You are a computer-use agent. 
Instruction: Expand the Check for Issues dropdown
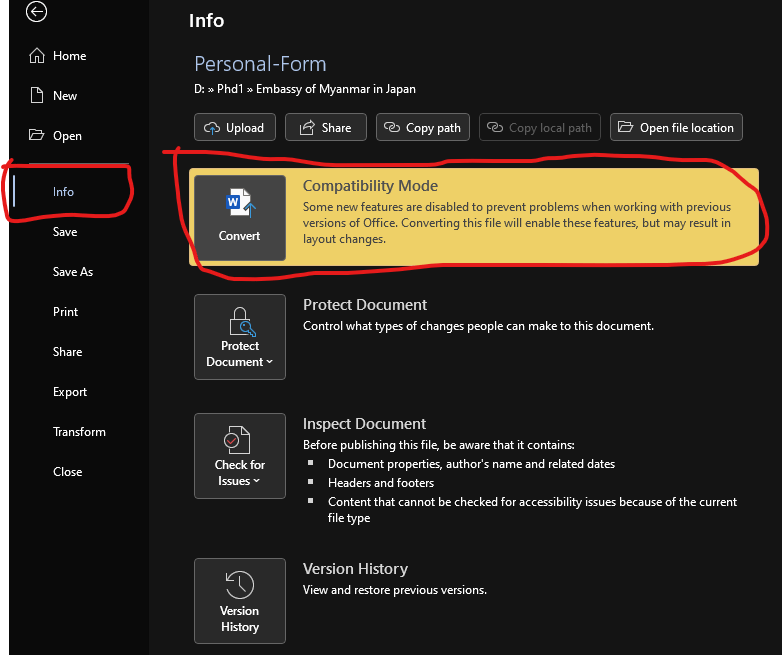240,456
